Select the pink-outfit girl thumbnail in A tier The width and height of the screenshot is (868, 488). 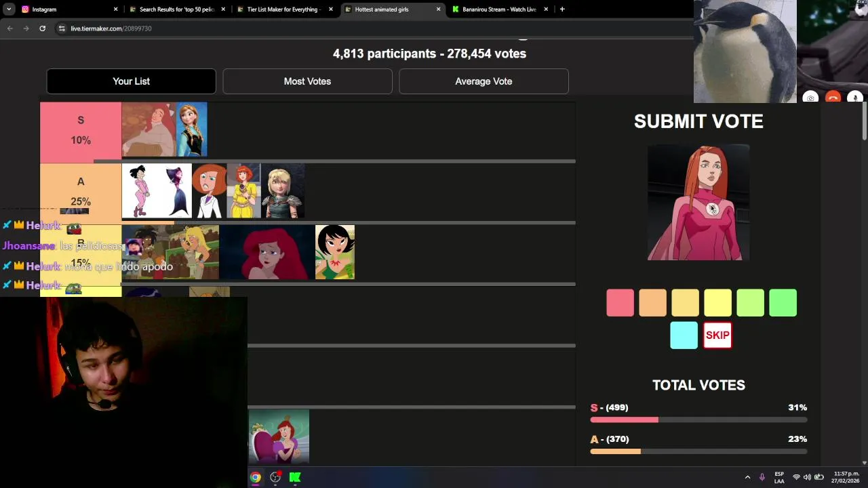point(140,190)
